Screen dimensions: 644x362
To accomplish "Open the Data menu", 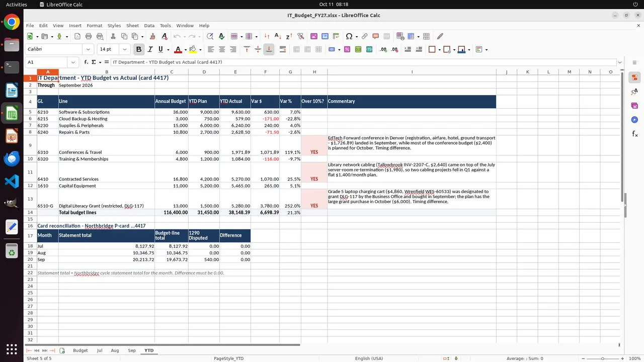I will click(149, 26).
